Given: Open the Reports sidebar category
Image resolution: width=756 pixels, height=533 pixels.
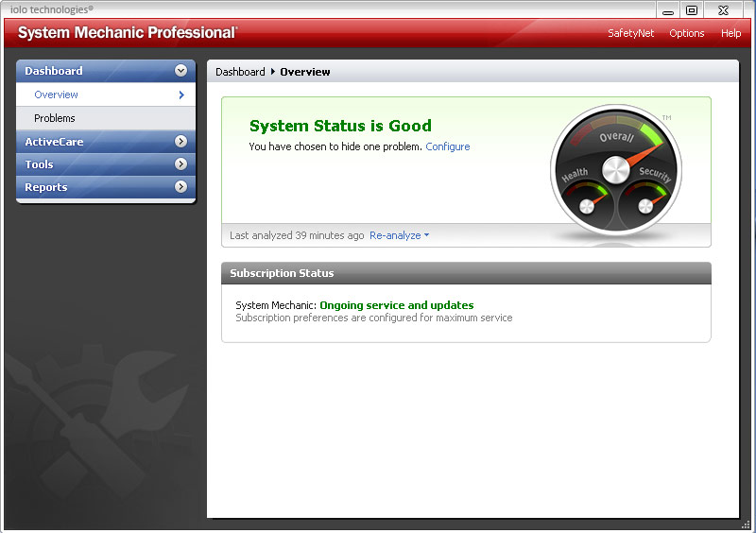Looking at the screenshot, I should click(106, 187).
